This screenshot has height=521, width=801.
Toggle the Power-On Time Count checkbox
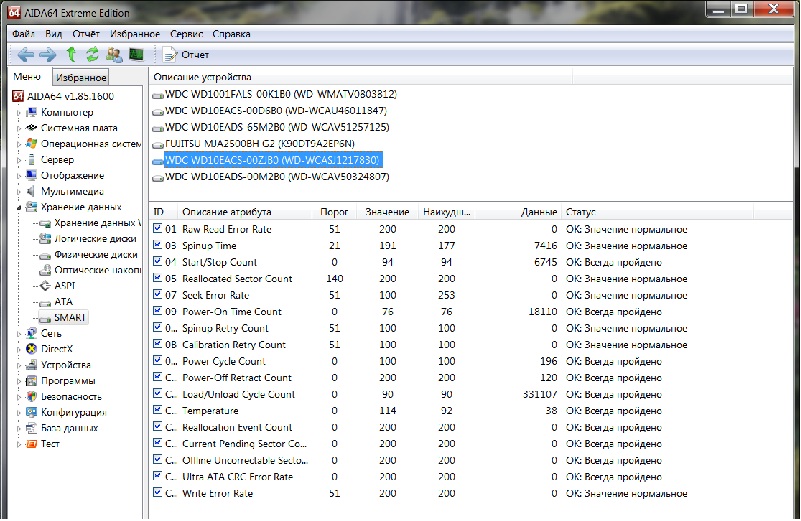coord(158,311)
